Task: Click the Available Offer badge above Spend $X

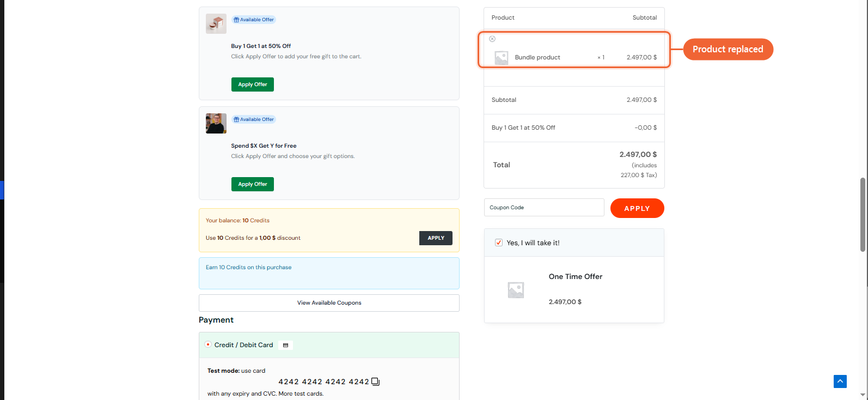Action: (x=254, y=119)
